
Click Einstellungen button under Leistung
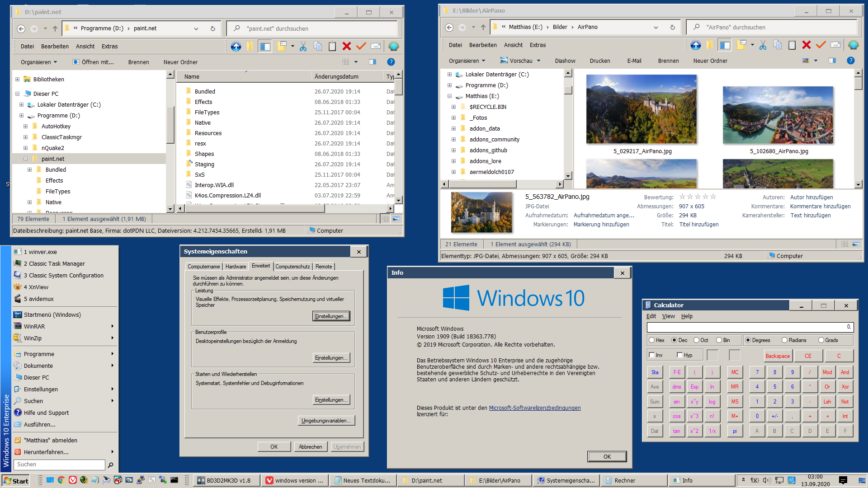point(331,316)
